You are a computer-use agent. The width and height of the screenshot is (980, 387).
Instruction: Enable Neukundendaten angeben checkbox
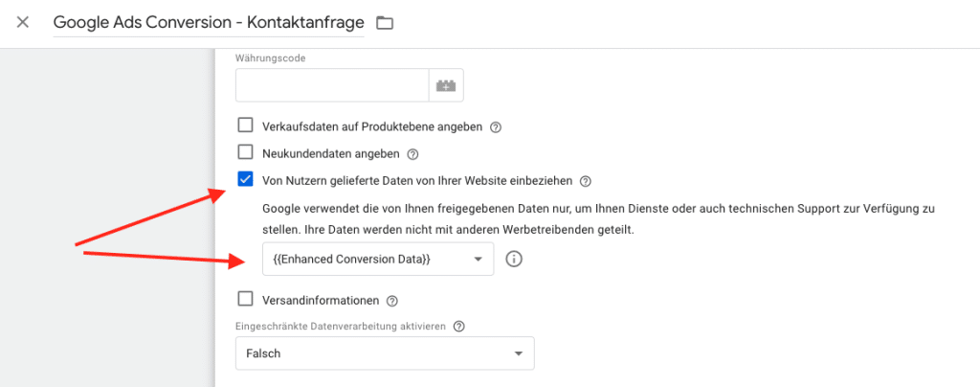point(246,152)
